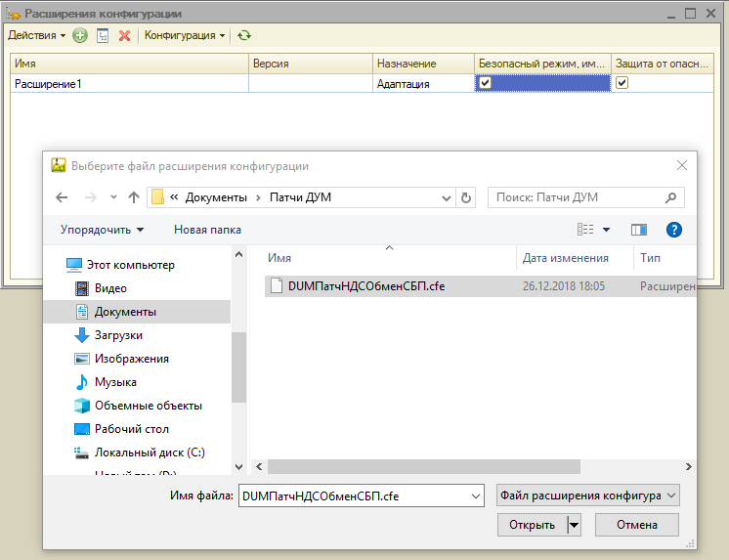The height and width of the screenshot is (560, 729).
Task: Click Патчи ДУМ breadcrumb segment
Action: click(300, 197)
